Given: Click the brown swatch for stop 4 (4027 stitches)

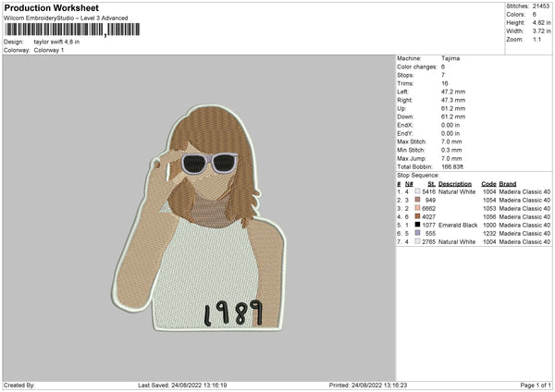Looking at the screenshot, I should (418, 216).
